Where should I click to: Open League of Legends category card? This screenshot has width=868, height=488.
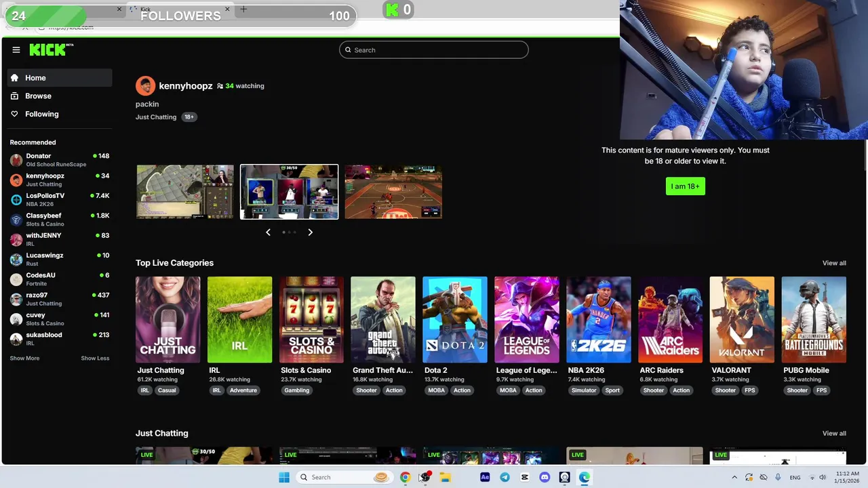pos(527,319)
